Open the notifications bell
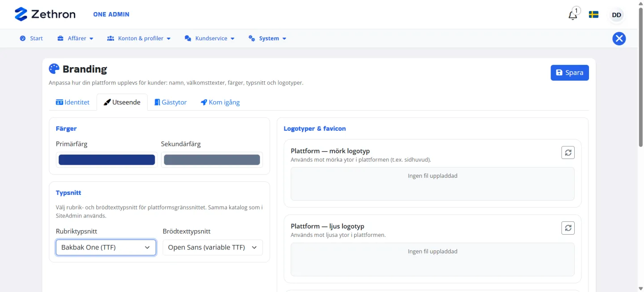Screen dimensions: 644x292 pos(573,15)
